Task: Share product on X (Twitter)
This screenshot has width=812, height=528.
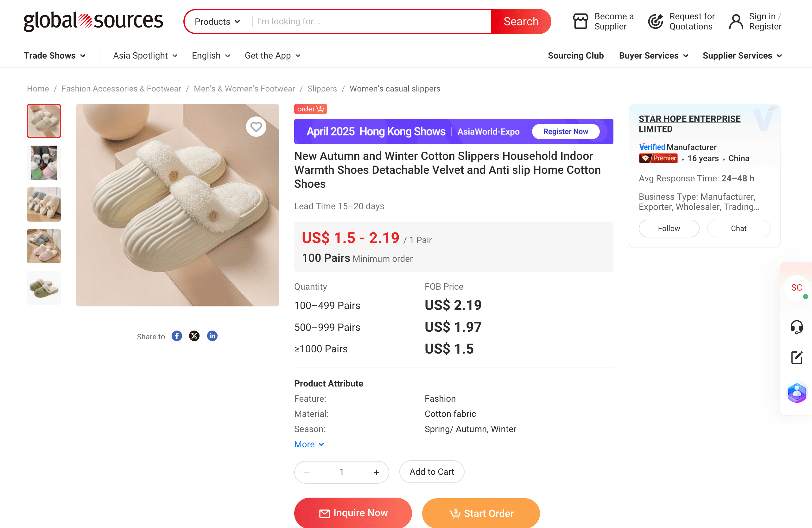Action: pos(194,336)
